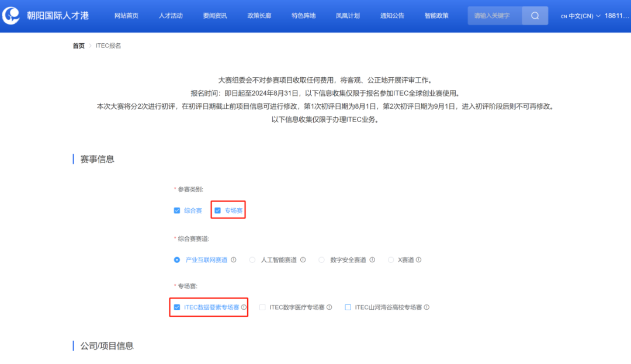The image size is (631, 364).
Task: Check ITEC山河湾谷高校专场赛 checkbox
Action: click(x=348, y=307)
